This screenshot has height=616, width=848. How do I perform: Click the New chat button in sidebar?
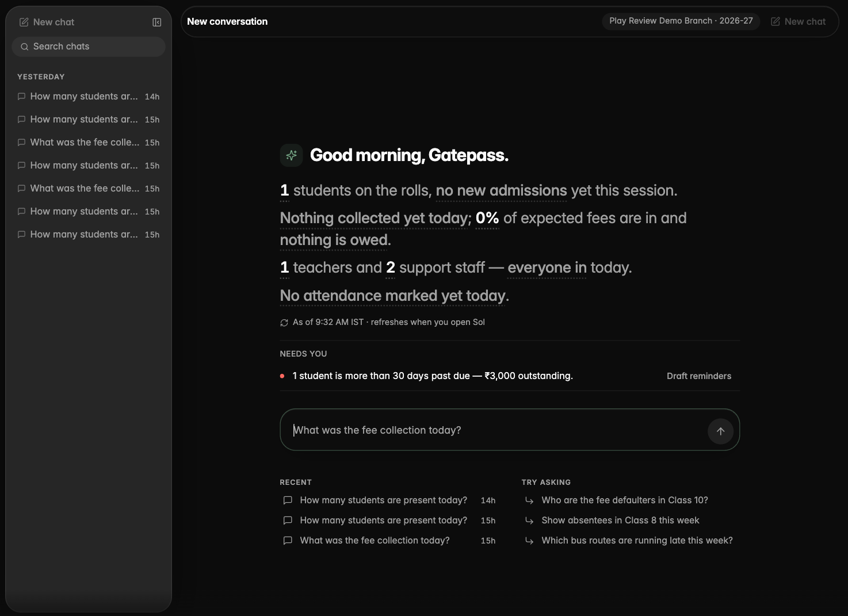(47, 22)
